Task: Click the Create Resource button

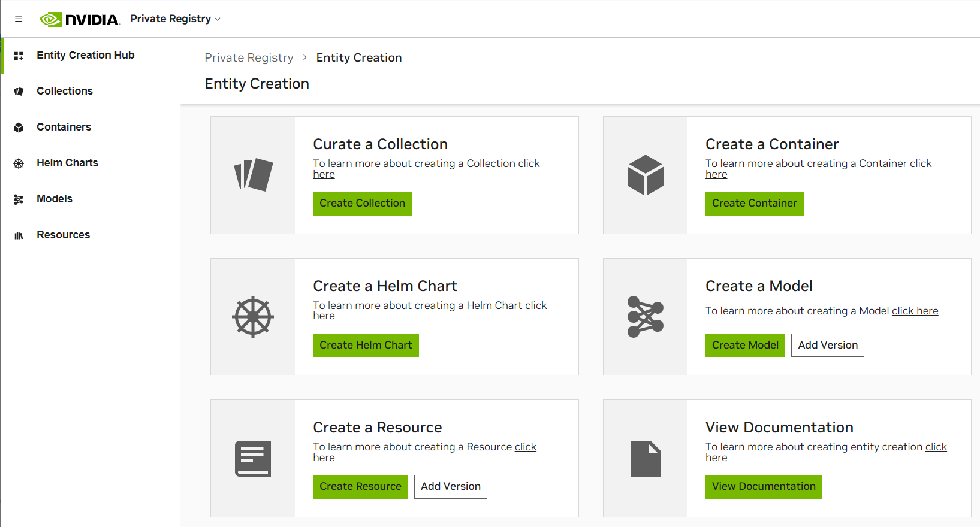Action: click(x=360, y=487)
